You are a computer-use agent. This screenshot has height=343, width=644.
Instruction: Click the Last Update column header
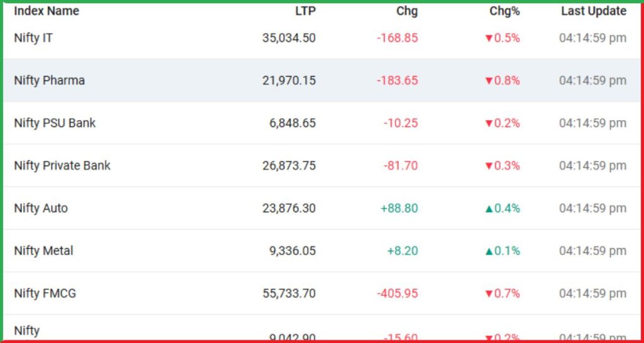click(594, 11)
